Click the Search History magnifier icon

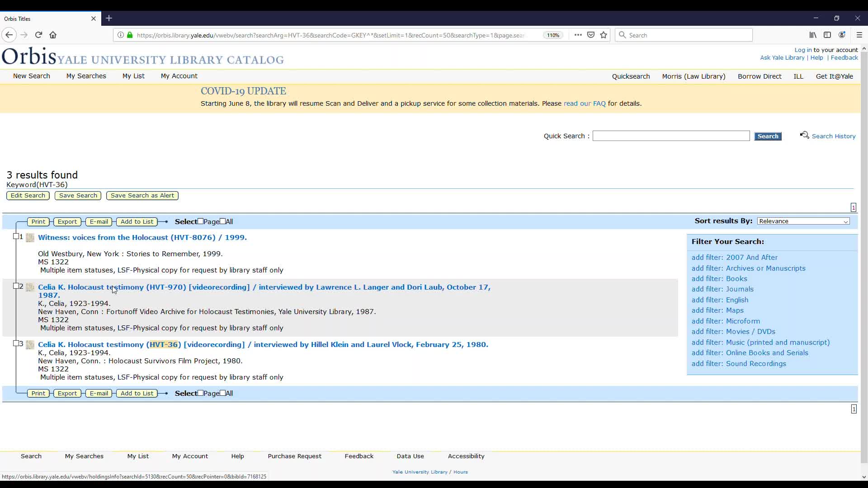[x=805, y=135]
